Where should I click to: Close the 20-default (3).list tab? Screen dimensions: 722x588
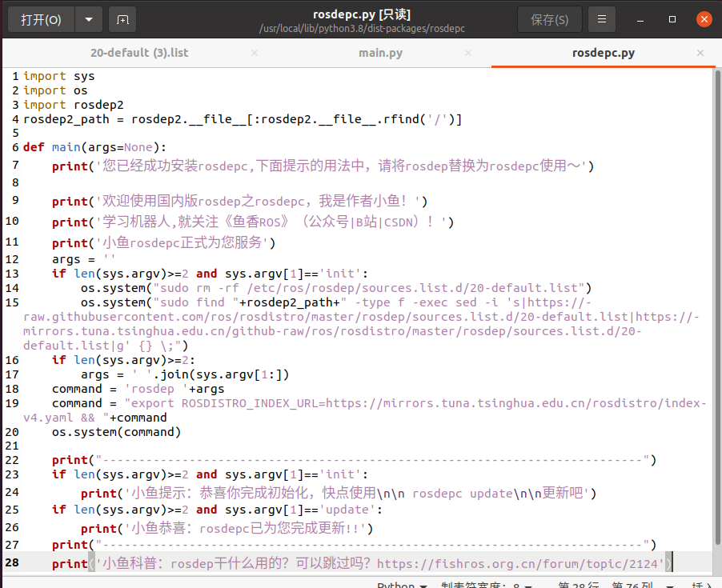pos(255,53)
